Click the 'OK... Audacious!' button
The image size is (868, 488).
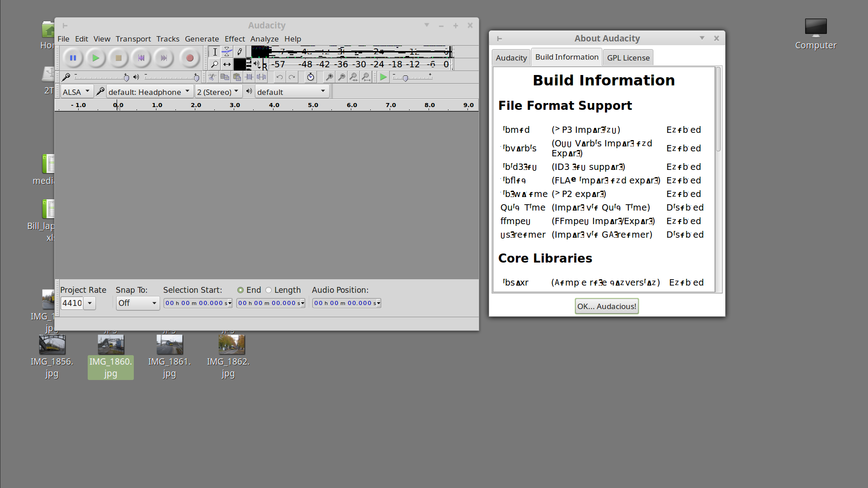tap(606, 306)
